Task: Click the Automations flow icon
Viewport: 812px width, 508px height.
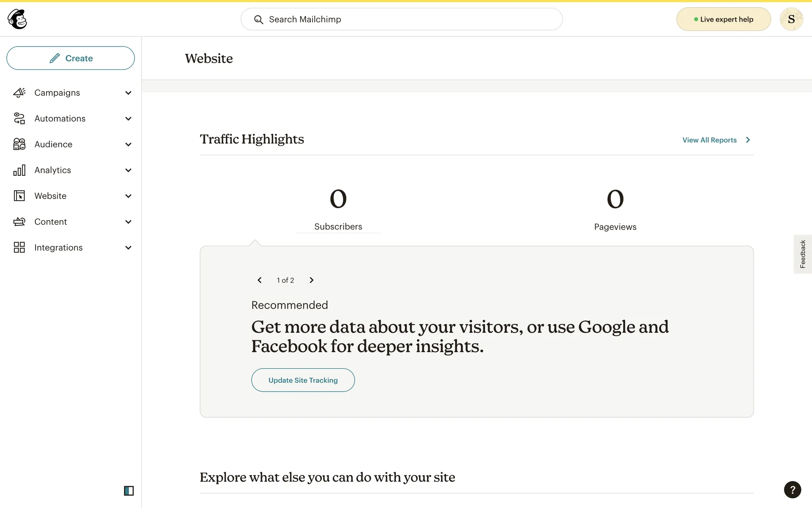Action: (x=19, y=119)
